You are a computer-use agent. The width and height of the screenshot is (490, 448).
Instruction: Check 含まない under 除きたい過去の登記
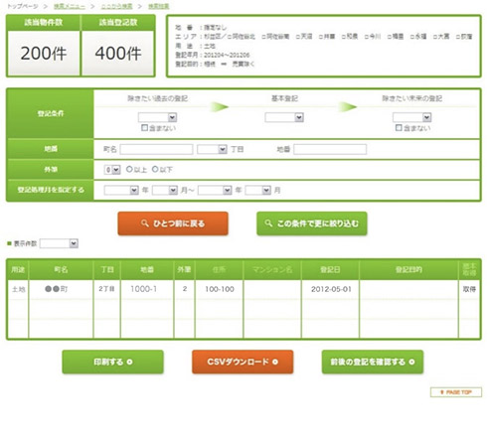point(144,127)
